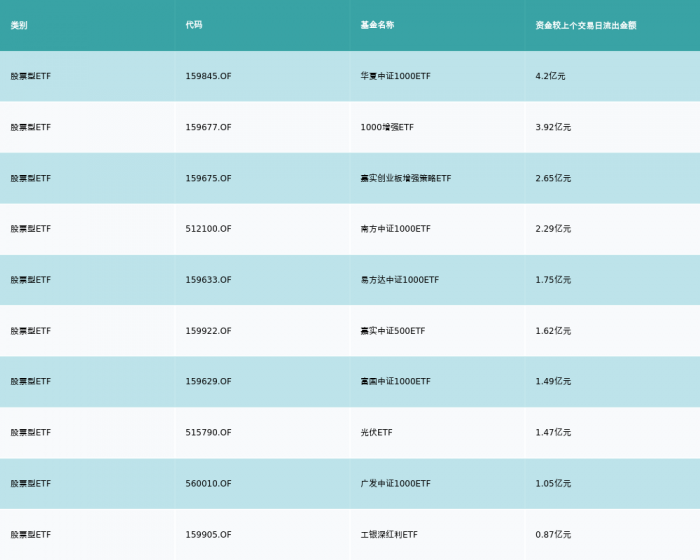Click the 4.2亿元 outflow value
The image size is (700, 560).
pos(550,76)
